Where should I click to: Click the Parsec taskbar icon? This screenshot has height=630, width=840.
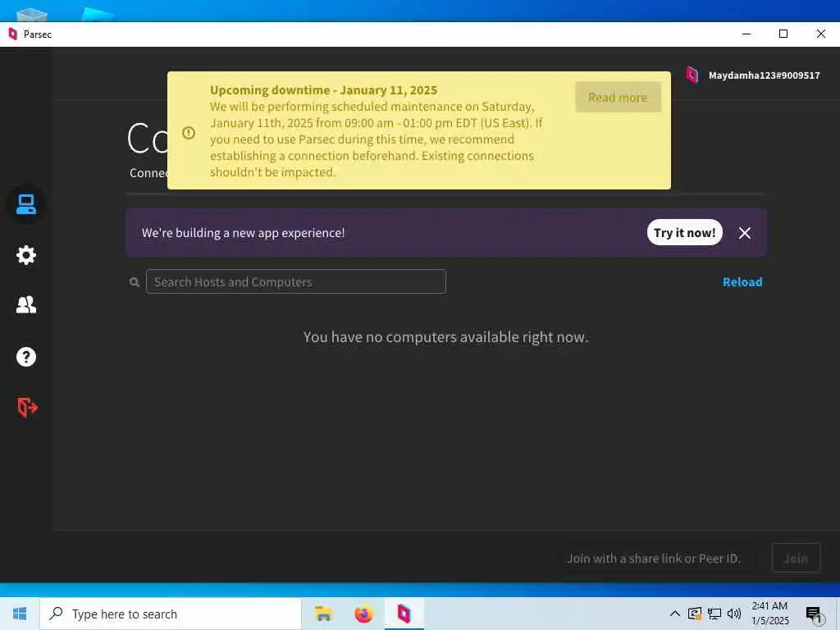(404, 614)
